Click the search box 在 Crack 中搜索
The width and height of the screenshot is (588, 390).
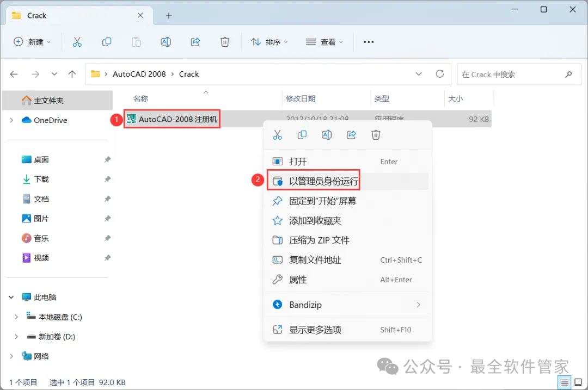(519, 74)
